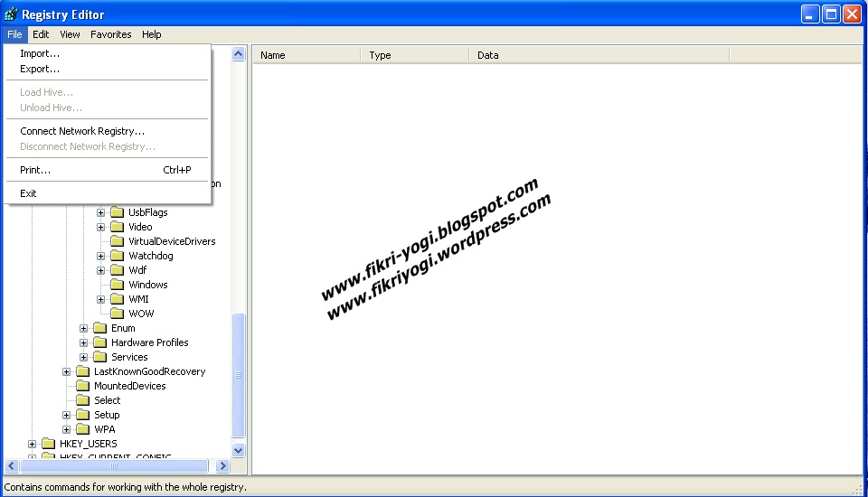Maximize the Registry Editor window

click(831, 14)
